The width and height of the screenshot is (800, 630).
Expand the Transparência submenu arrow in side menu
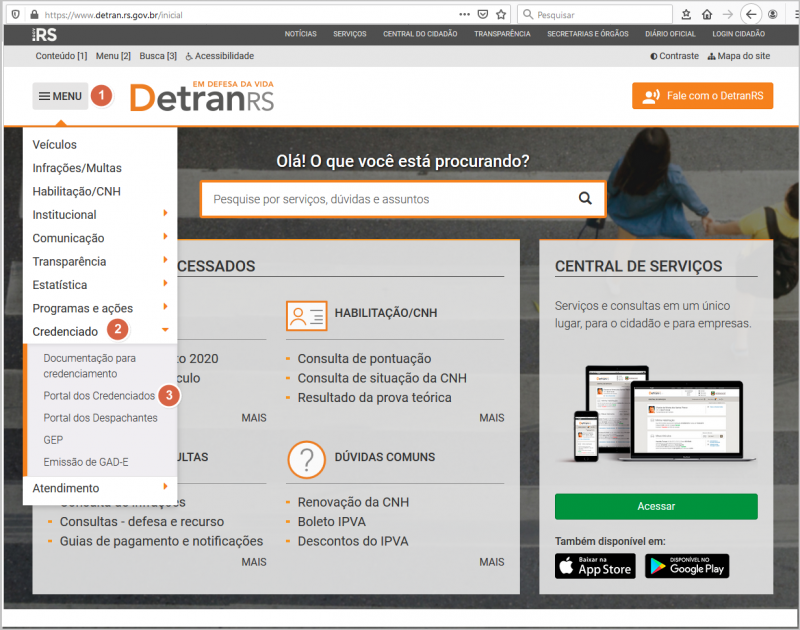point(165,260)
